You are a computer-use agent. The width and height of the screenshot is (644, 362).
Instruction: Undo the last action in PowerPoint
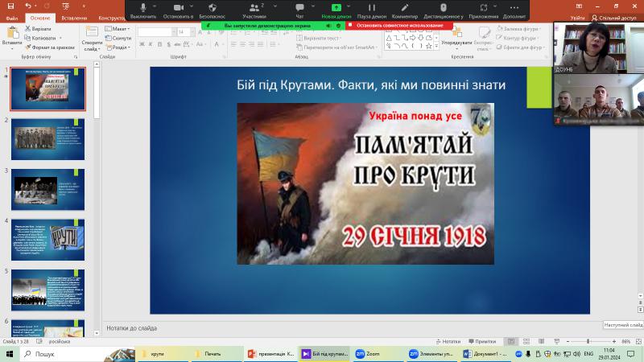pos(27,6)
